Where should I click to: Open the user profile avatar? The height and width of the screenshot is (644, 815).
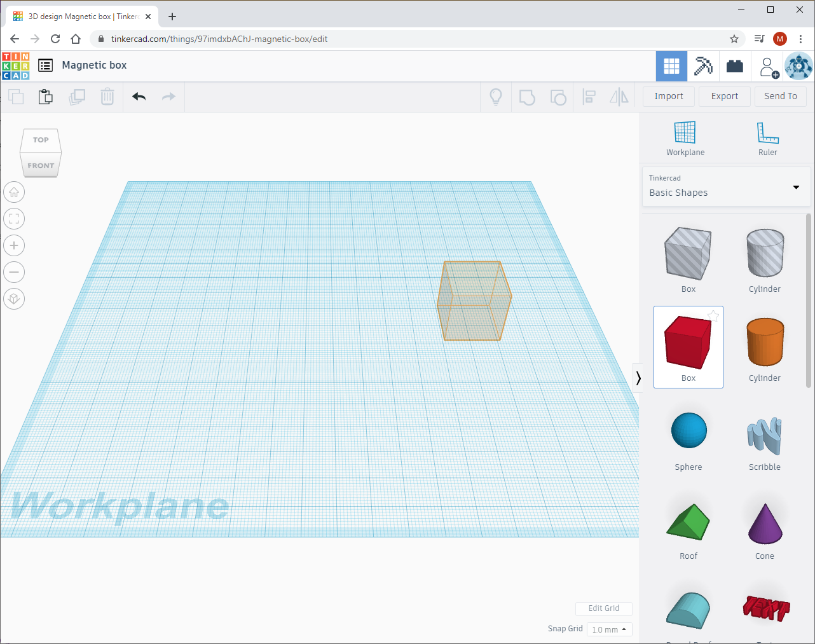point(798,66)
